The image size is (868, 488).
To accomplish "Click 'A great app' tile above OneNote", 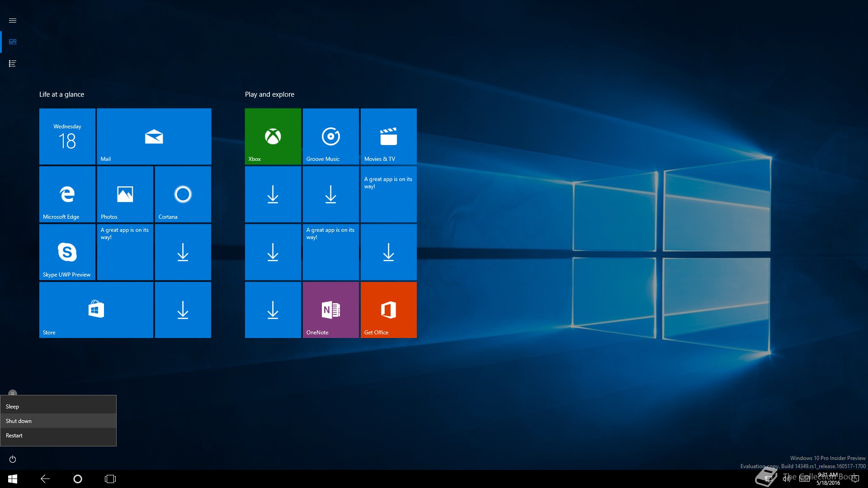I will (x=331, y=252).
